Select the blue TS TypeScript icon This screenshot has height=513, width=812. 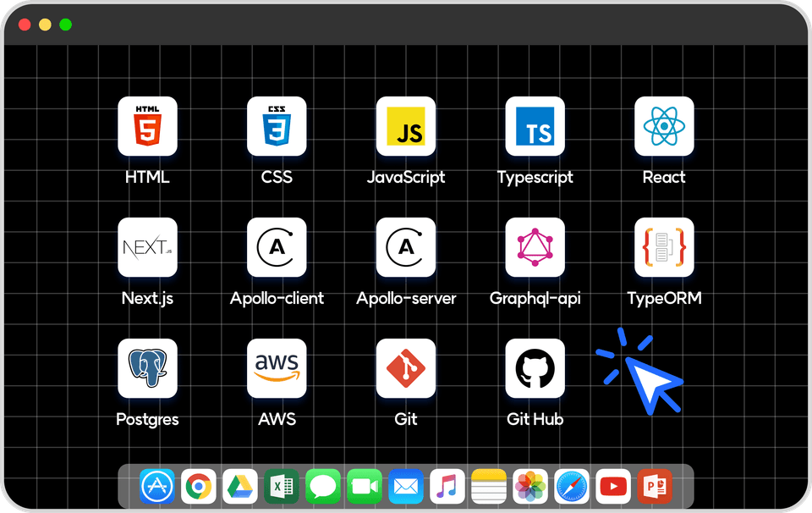pos(535,126)
